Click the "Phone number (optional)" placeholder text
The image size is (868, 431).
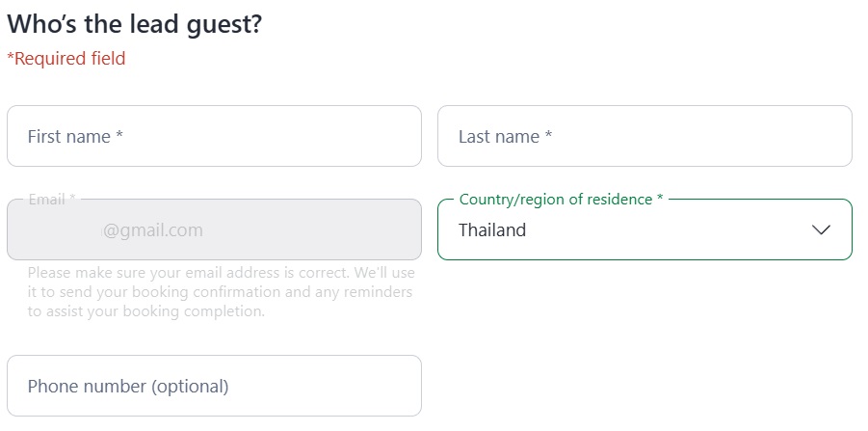click(128, 387)
